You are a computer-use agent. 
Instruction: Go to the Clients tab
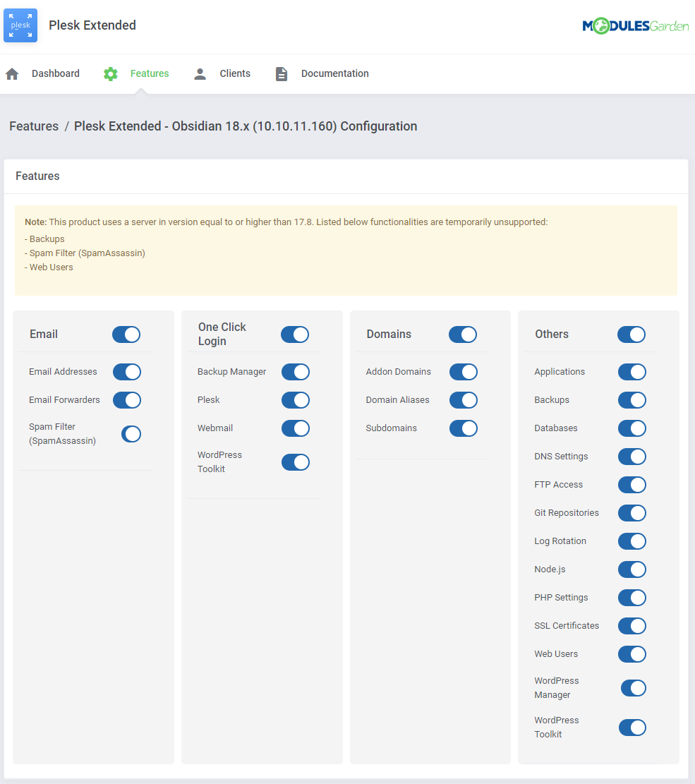(x=235, y=73)
